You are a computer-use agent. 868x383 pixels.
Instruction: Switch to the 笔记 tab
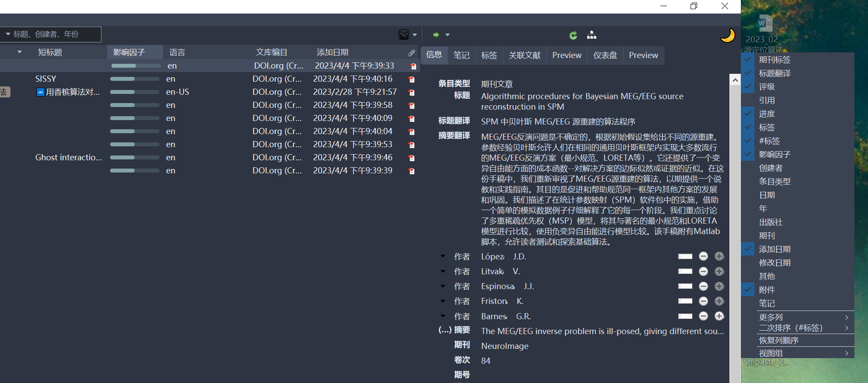pyautogui.click(x=462, y=55)
